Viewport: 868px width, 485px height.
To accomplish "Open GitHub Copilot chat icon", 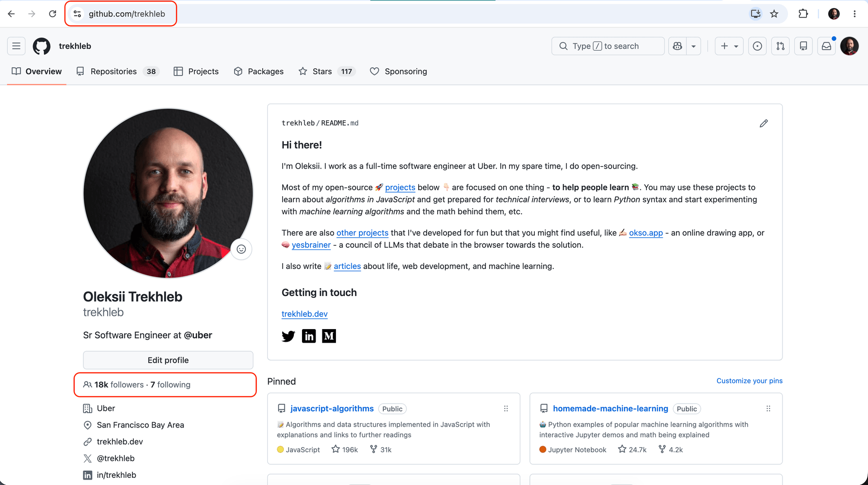I will [677, 46].
